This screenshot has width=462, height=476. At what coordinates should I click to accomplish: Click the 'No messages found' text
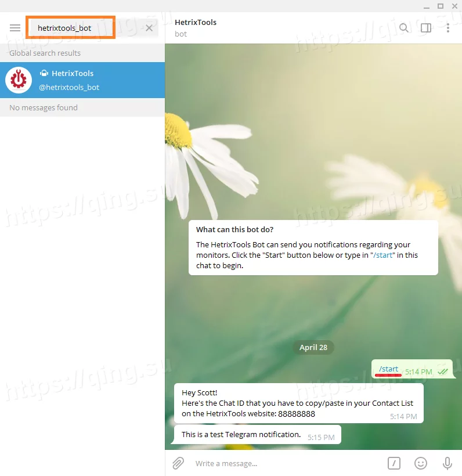(x=44, y=107)
